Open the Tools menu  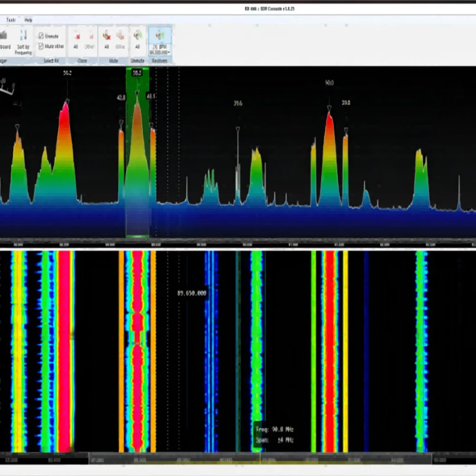(10, 20)
